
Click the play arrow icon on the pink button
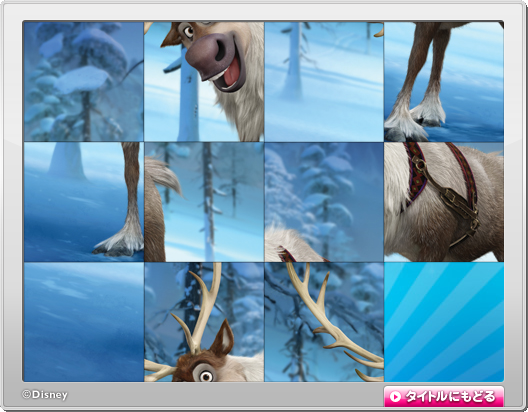click(395, 397)
